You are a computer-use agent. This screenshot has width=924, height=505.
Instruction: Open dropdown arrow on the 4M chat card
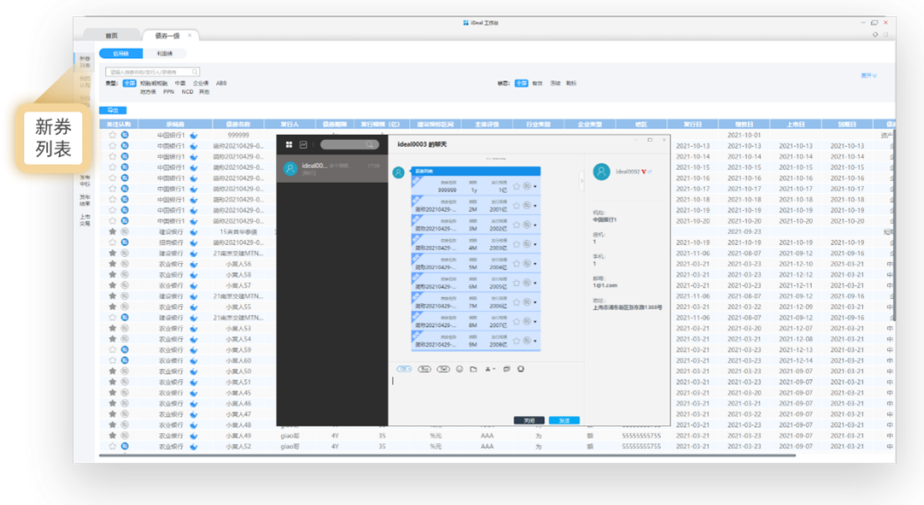point(535,245)
